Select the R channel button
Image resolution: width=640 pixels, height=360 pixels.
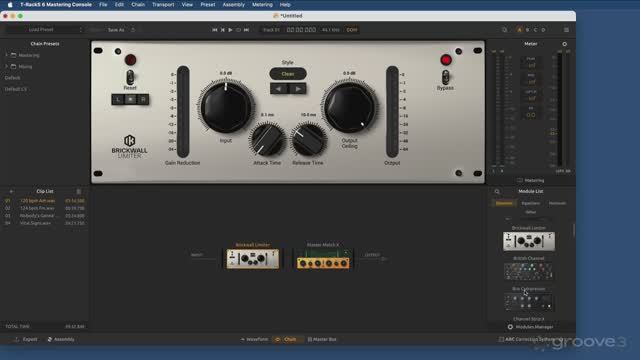tap(143, 99)
